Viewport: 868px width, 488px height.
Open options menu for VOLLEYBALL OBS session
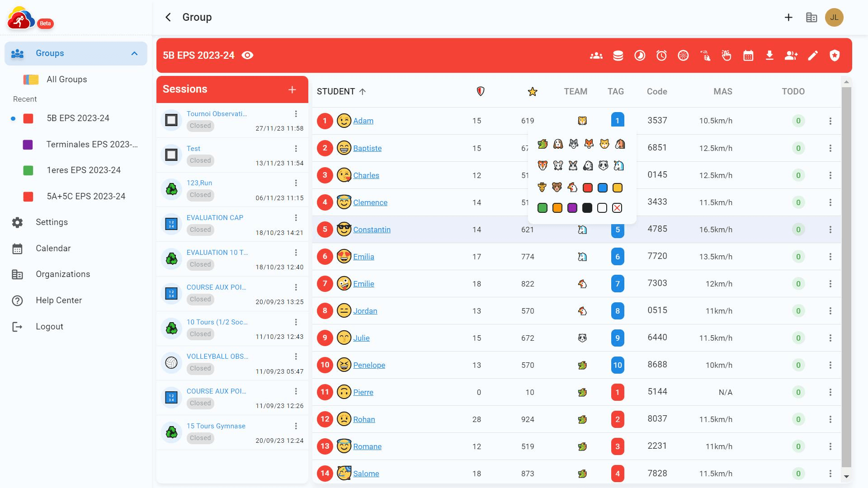pyautogui.click(x=296, y=357)
